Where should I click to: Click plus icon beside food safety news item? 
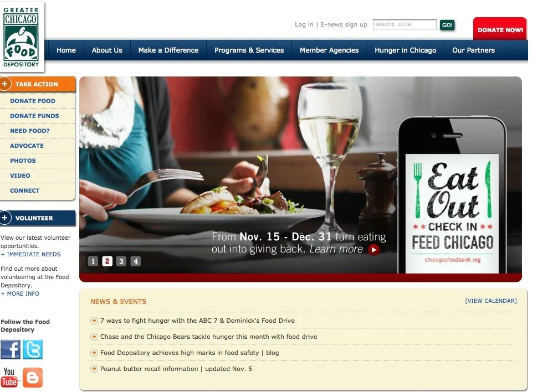click(x=94, y=353)
